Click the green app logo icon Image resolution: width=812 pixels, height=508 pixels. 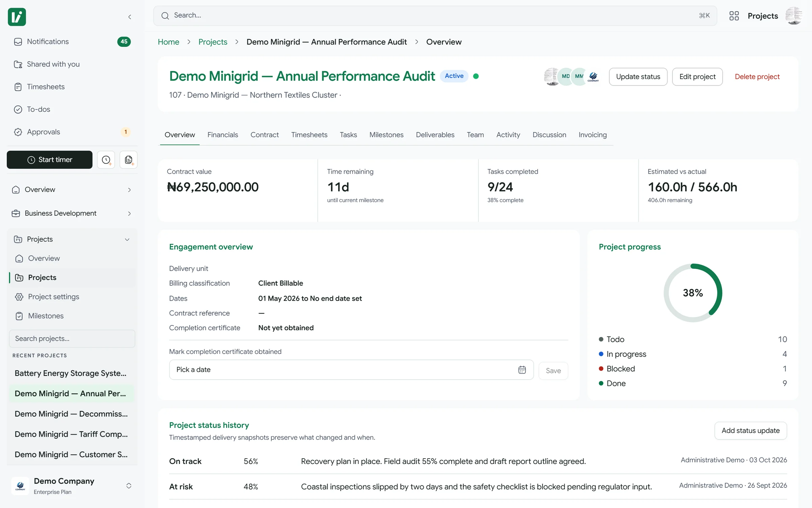click(17, 17)
